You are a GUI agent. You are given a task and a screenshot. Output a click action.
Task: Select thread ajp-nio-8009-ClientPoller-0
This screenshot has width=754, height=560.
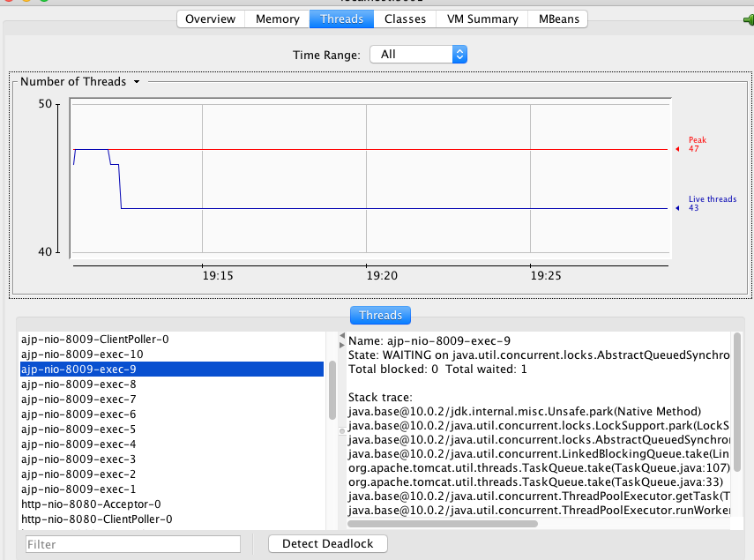[x=94, y=340]
